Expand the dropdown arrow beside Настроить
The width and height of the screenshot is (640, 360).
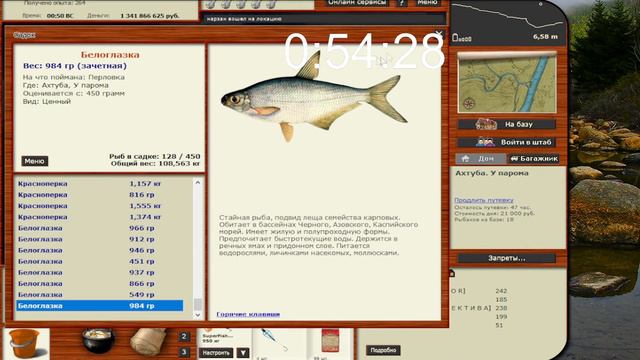(x=243, y=353)
